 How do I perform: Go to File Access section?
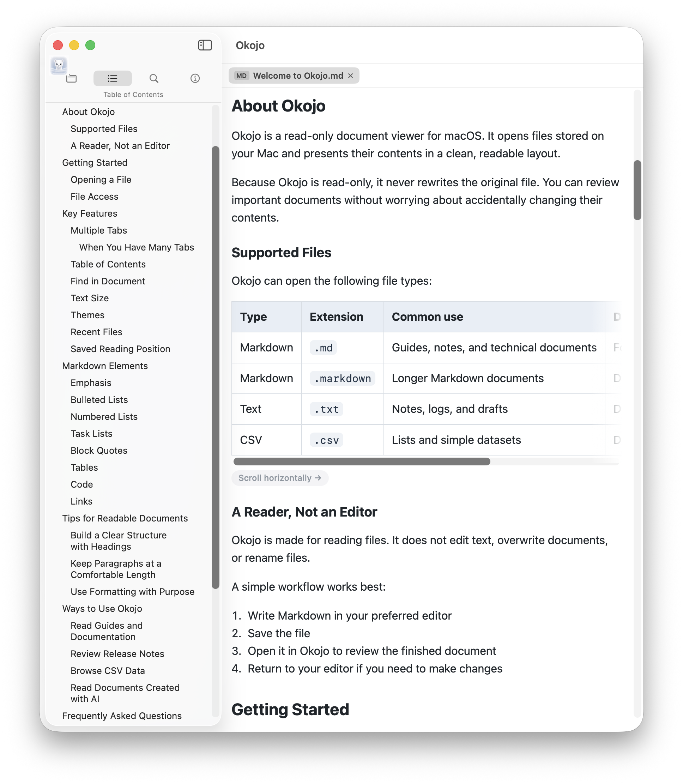click(95, 197)
